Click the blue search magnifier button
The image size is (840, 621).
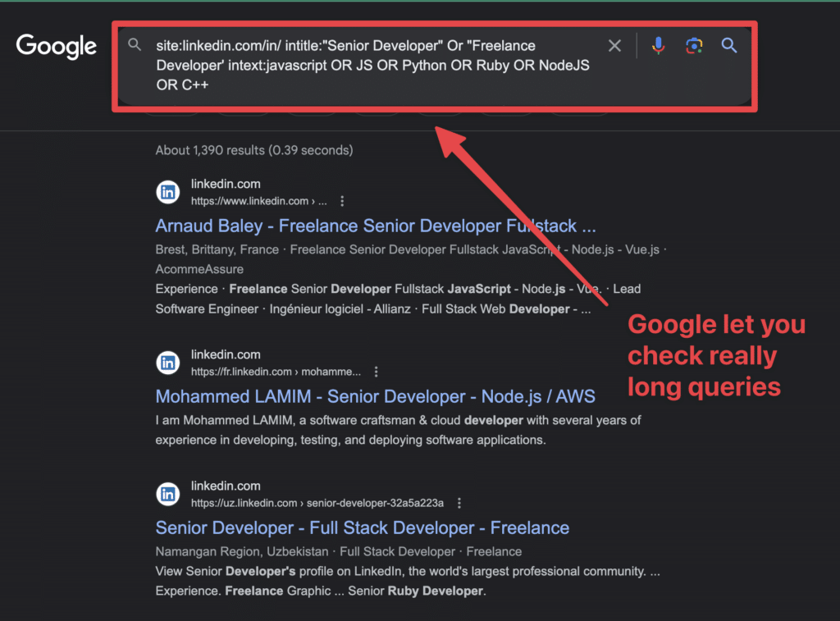(729, 46)
